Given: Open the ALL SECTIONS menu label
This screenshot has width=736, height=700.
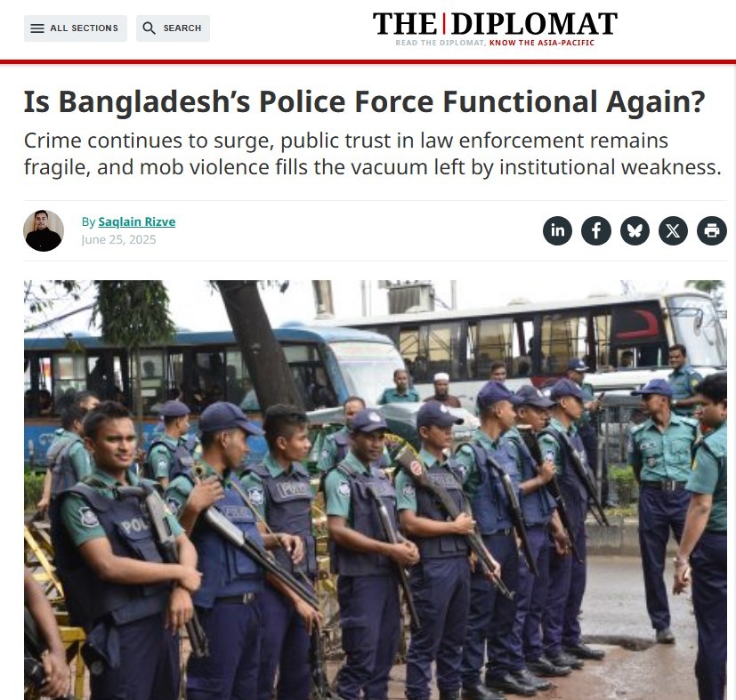Looking at the screenshot, I should coord(84,28).
